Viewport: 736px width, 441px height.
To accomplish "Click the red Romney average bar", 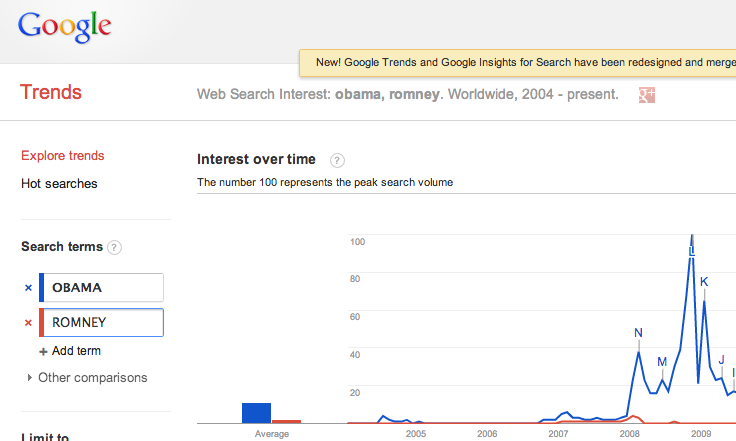I will point(286,421).
